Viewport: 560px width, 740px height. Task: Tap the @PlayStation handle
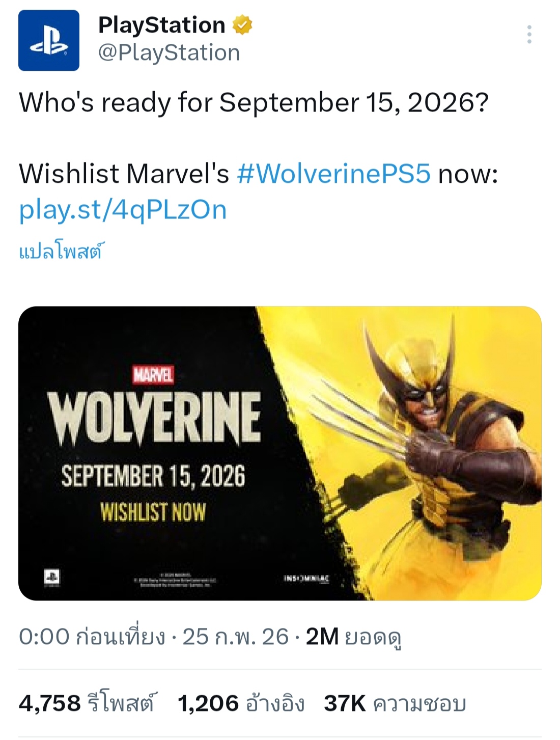[169, 52]
